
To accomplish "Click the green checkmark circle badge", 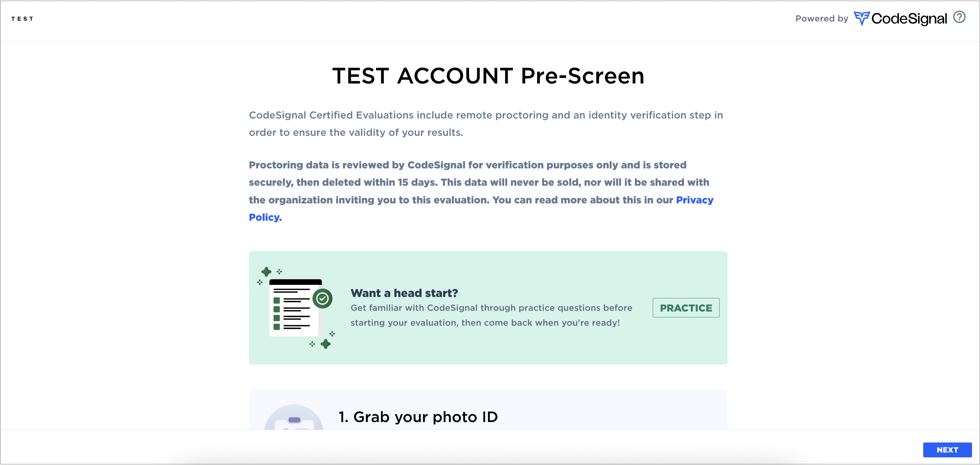I will click(x=322, y=299).
